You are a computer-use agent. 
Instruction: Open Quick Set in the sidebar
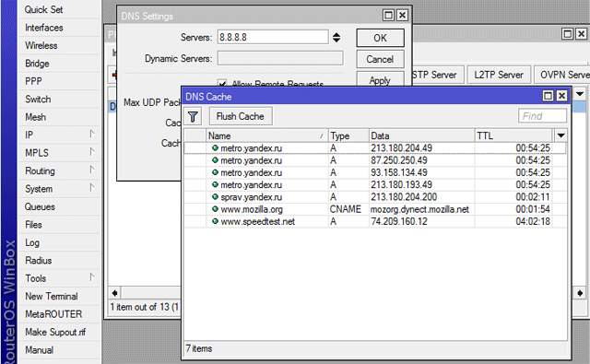pos(43,9)
